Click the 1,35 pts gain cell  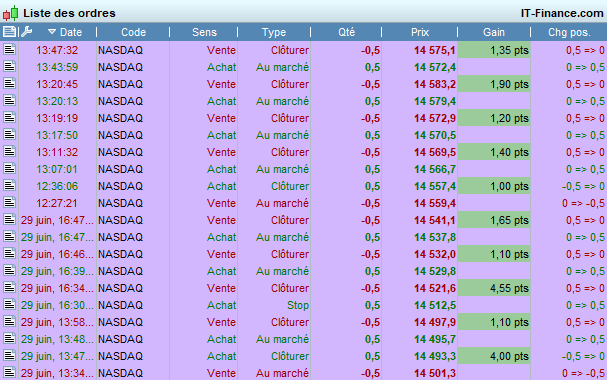[x=494, y=50]
